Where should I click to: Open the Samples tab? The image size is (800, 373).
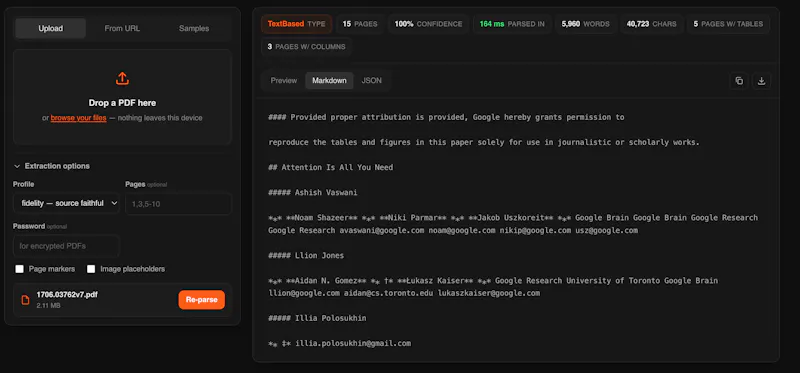coord(194,29)
